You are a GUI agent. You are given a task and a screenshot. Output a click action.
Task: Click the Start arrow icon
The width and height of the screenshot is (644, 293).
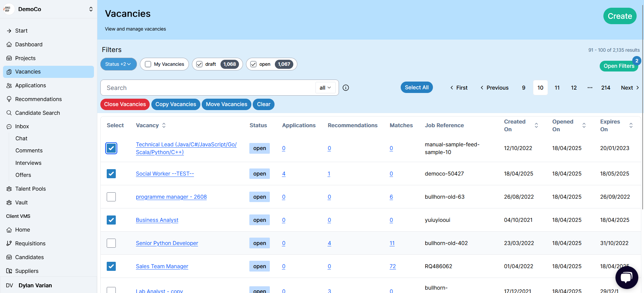point(9,31)
